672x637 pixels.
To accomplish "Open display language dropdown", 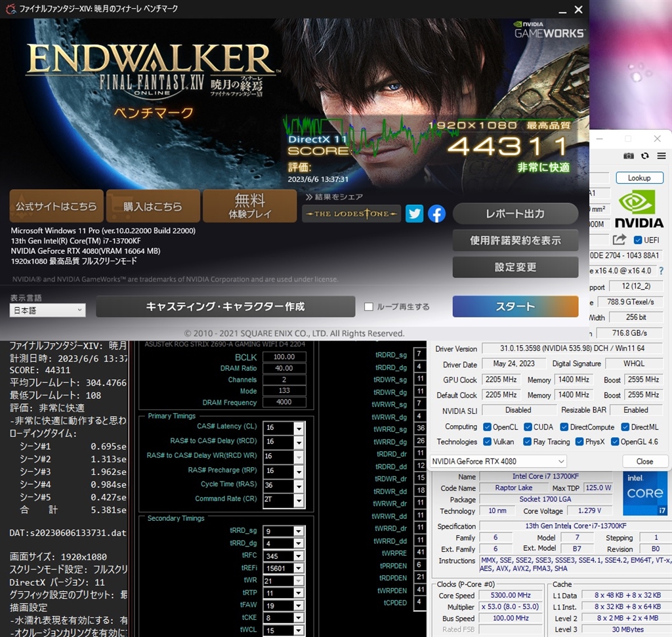I will tap(47, 310).
